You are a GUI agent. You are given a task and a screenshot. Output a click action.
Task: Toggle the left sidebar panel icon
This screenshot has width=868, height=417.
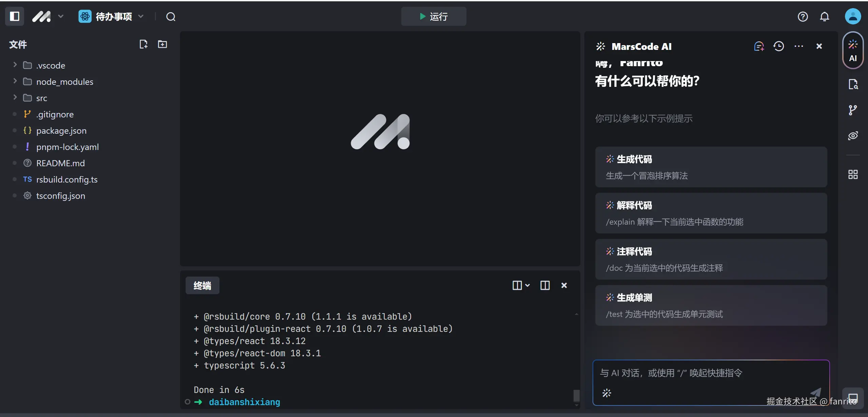coord(15,16)
